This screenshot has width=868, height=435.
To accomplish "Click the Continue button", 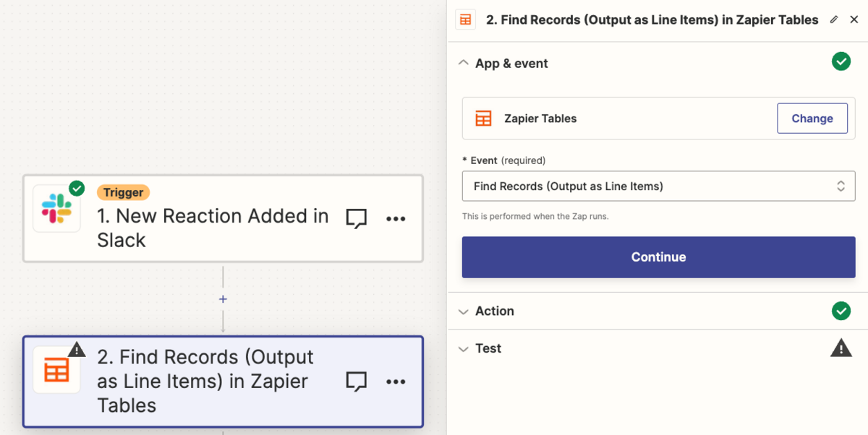I will (659, 257).
